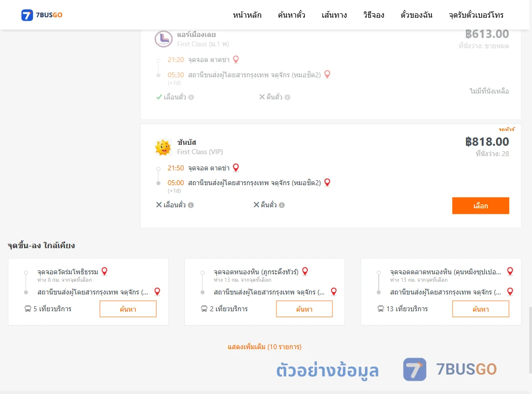Screen dimensions: 532x394
Task: Click the ฿613.00 price text
Action: click(x=487, y=34)
